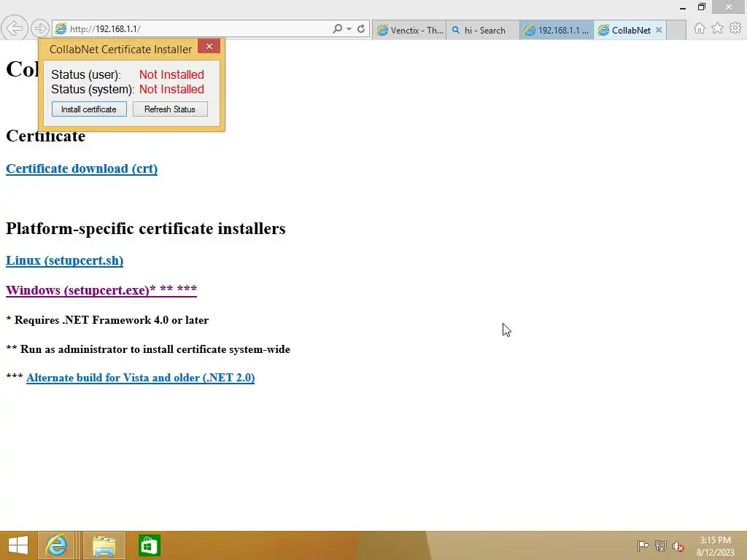Open Alternate build for Vista link
Screen dimensions: 747x560
141,378
